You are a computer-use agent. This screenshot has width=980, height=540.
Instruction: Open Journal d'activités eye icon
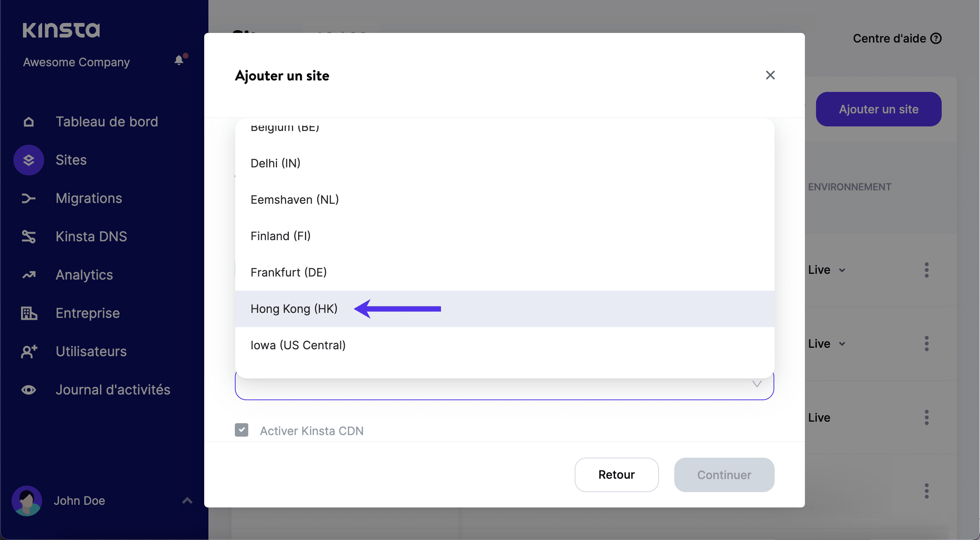pos(29,390)
